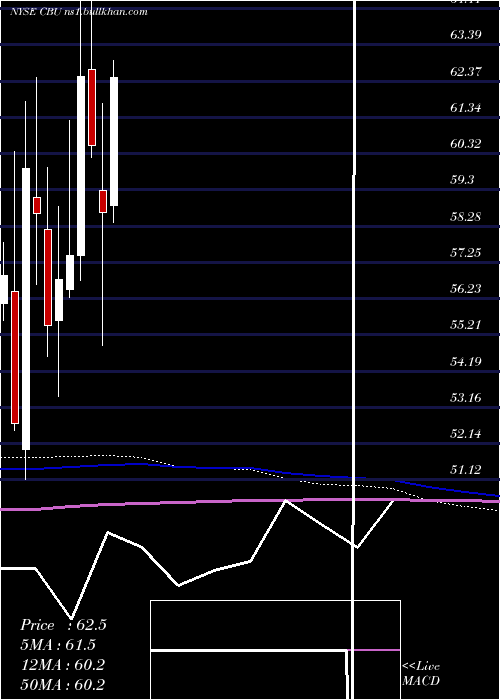Click the 53.16 price axis label
Image resolution: width=500 pixels, height=700 pixels.
(466, 397)
